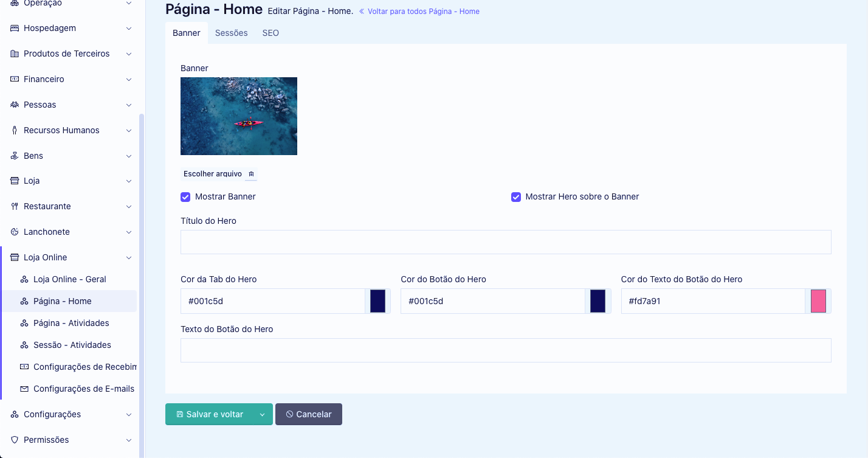Click the Pessoas group icon
Screen dimensions: 868x458
pyautogui.click(x=15, y=105)
